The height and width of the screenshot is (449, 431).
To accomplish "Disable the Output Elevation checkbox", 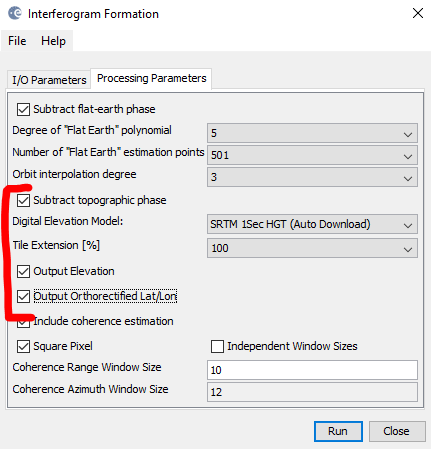I will tap(23, 271).
